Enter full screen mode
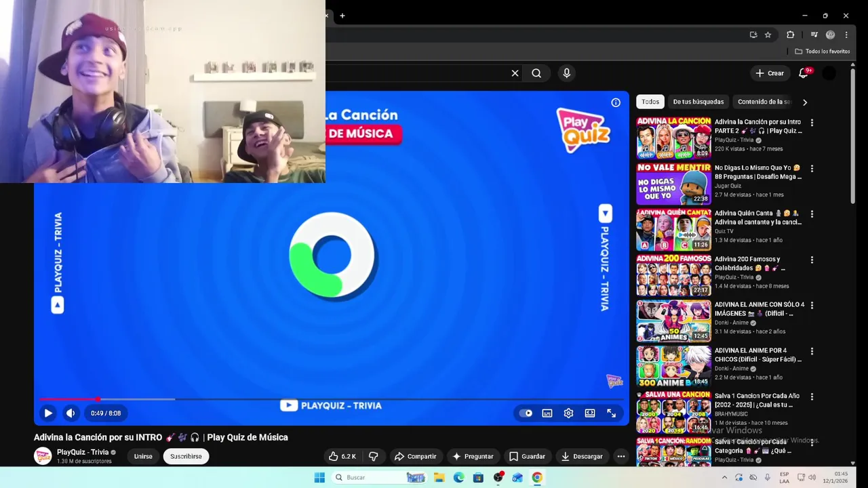Viewport: 868px width, 488px height. coord(611,413)
